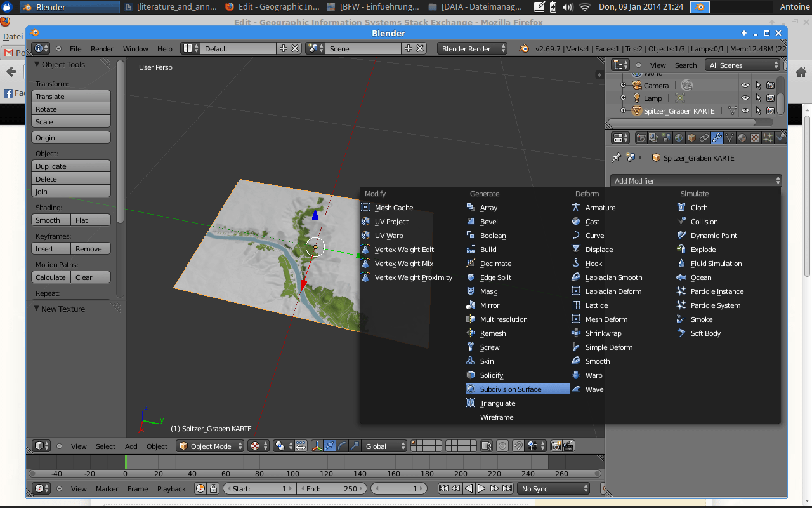Open the Material properties tab icon

coord(742,138)
